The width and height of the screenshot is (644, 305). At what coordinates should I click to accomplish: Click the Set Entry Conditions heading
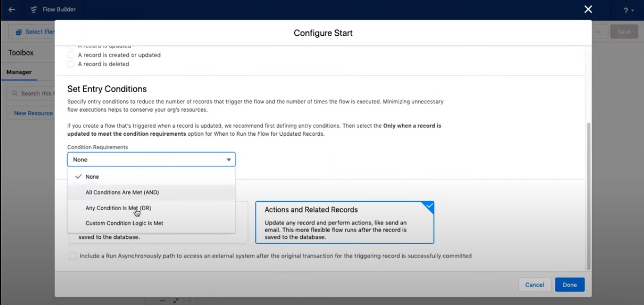[x=107, y=89]
